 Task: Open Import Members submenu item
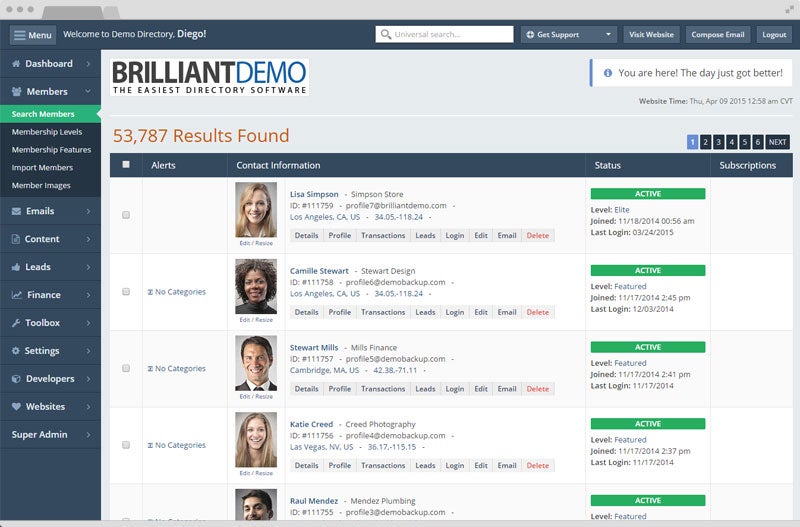[42, 167]
